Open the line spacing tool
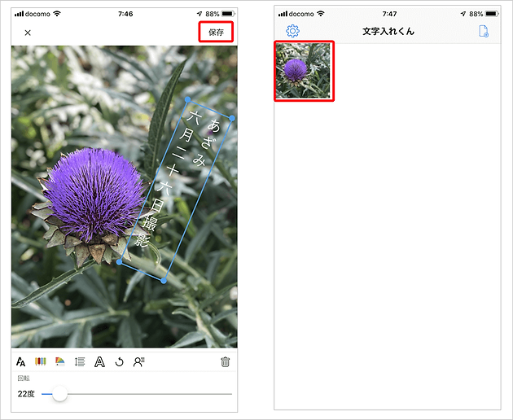513x420 pixels. tap(80, 361)
